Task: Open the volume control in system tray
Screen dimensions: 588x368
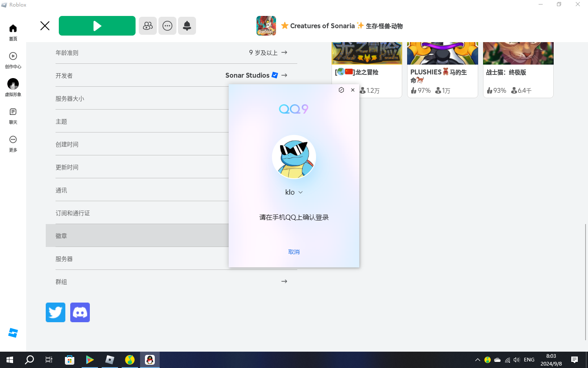Action: (517, 360)
